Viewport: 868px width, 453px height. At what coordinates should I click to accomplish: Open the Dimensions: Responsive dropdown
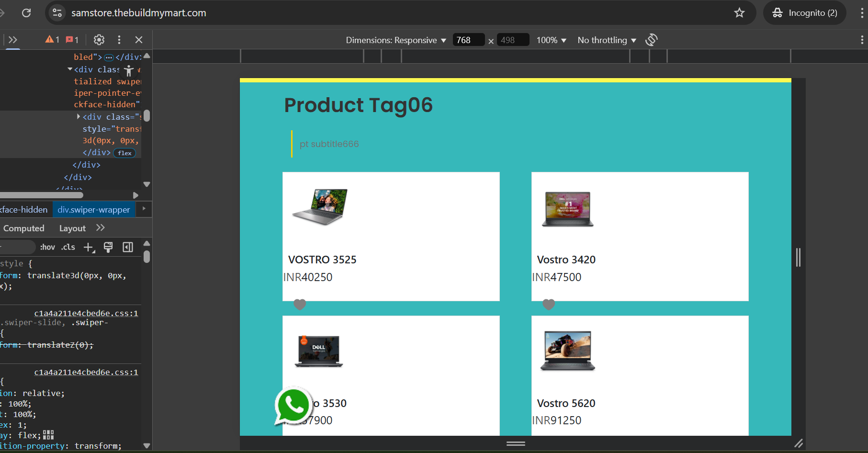point(396,40)
